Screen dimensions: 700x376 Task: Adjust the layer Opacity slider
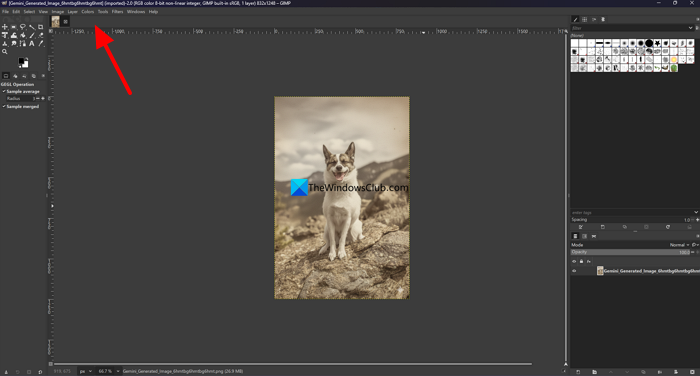pyautogui.click(x=630, y=252)
